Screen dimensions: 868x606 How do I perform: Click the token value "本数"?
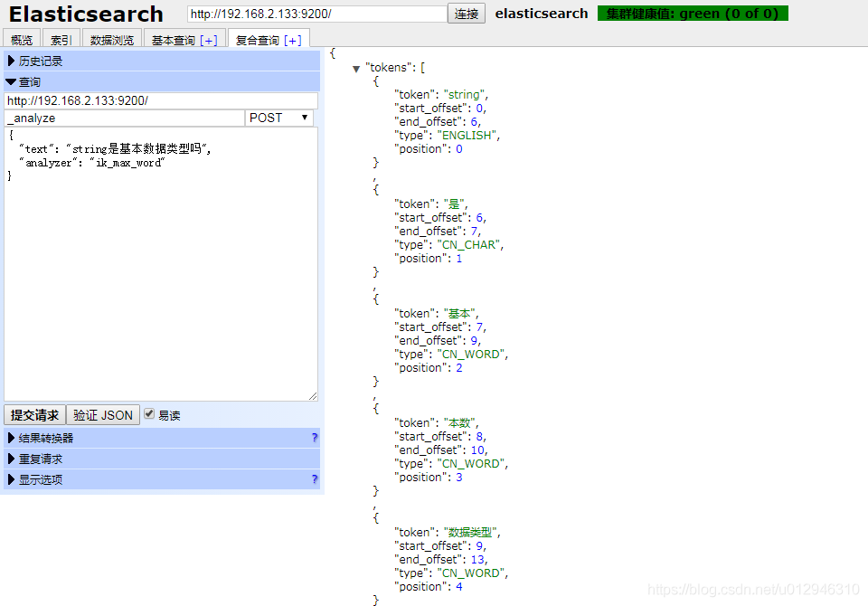[459, 422]
